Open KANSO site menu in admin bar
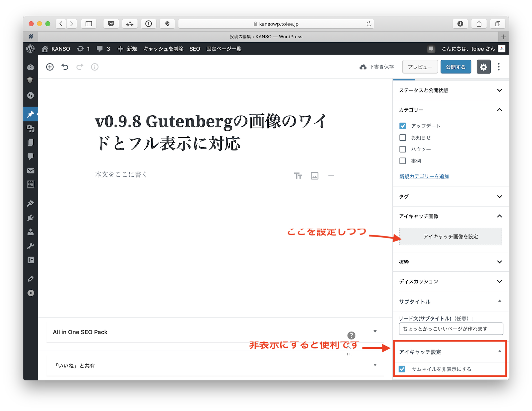This screenshot has height=411, width=532. point(56,49)
